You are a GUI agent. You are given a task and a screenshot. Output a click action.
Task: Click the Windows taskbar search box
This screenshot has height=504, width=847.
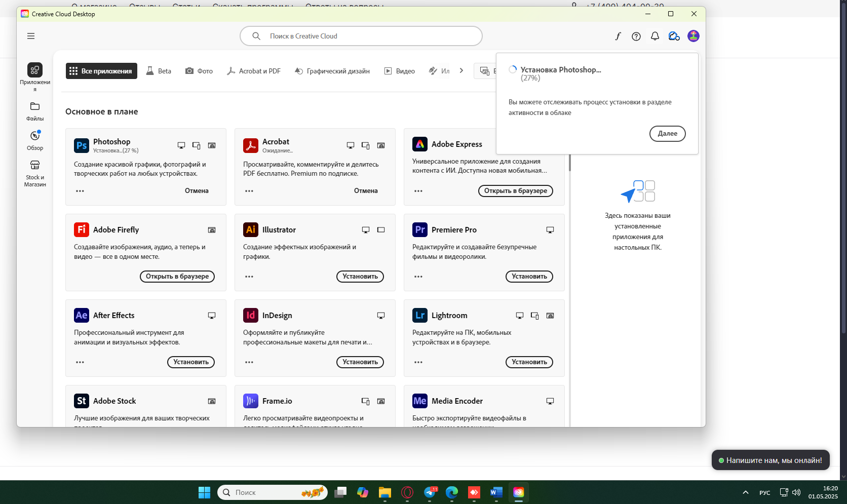pyautogui.click(x=273, y=492)
